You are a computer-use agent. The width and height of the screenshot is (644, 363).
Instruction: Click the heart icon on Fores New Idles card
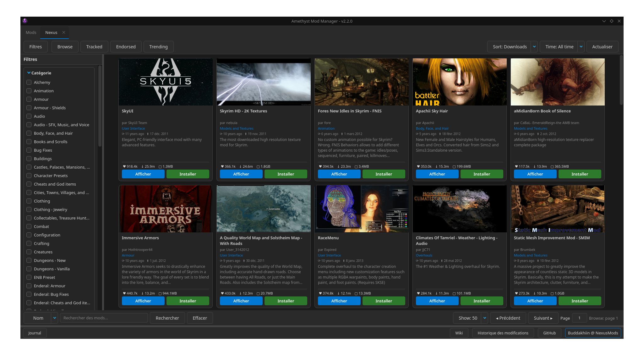coord(320,166)
